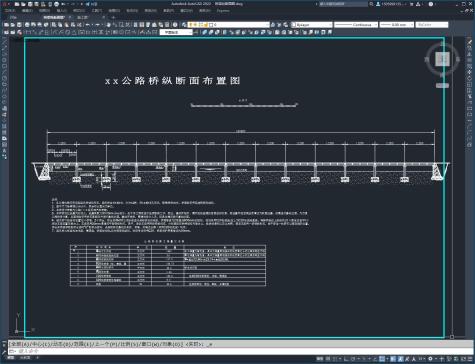Open the 视图 (View) menu
Viewport: 475px width, 364px height.
click(44, 11)
